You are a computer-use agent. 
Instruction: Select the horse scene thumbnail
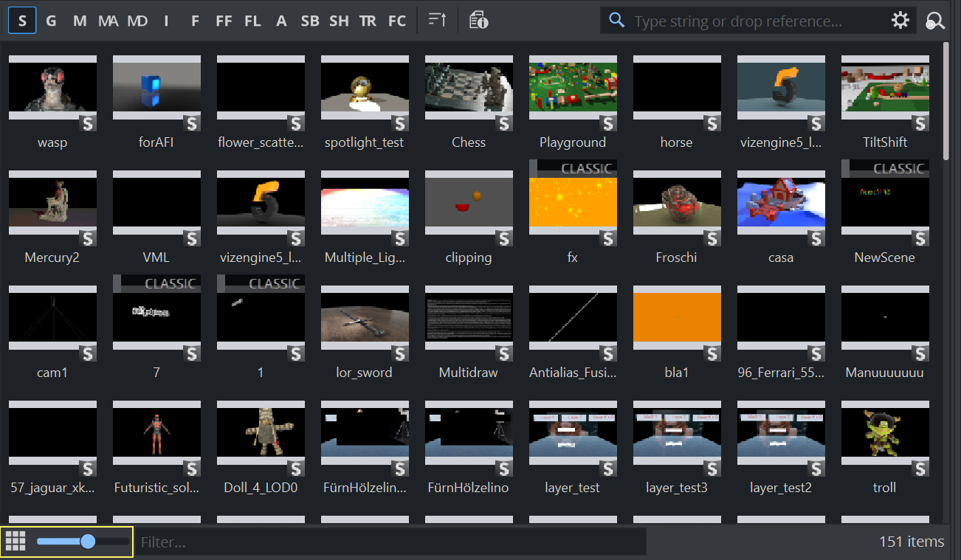pyautogui.click(x=677, y=87)
